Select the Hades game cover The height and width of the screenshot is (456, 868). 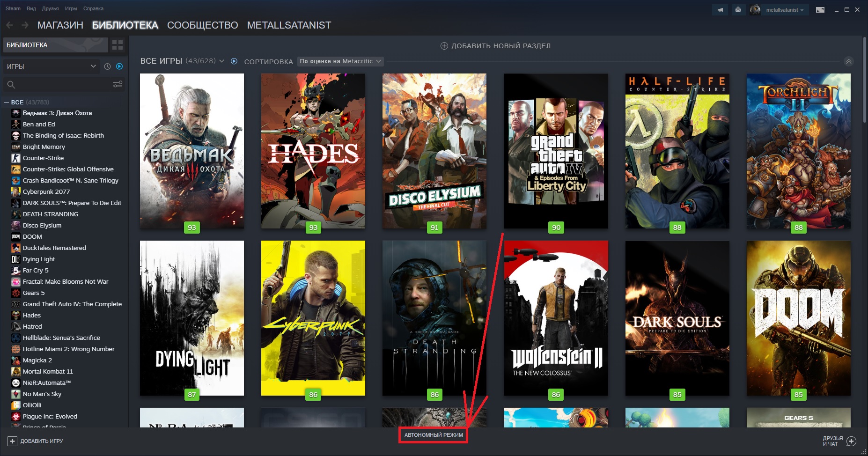[x=313, y=151]
